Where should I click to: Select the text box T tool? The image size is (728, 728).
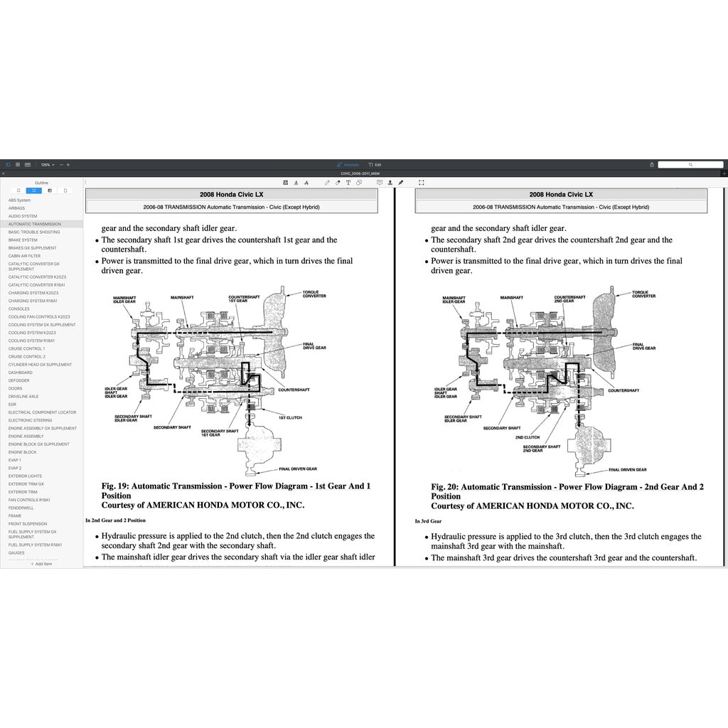pos(348,183)
